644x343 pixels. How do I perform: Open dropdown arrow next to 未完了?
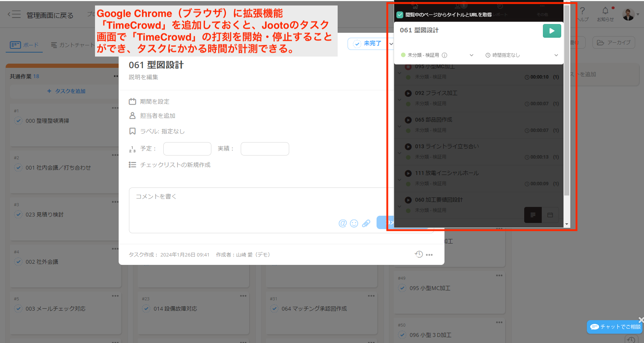[x=391, y=43]
